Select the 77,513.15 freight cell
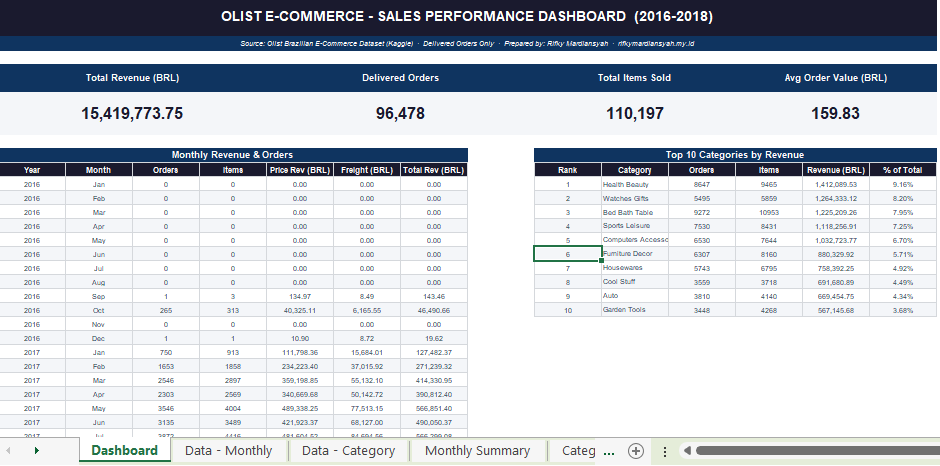The image size is (940, 466). [367, 408]
